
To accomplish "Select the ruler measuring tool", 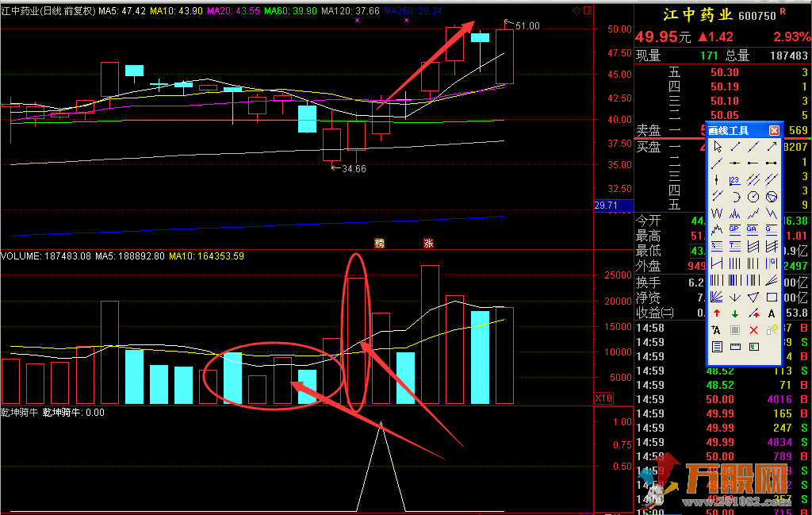I will pos(735,347).
